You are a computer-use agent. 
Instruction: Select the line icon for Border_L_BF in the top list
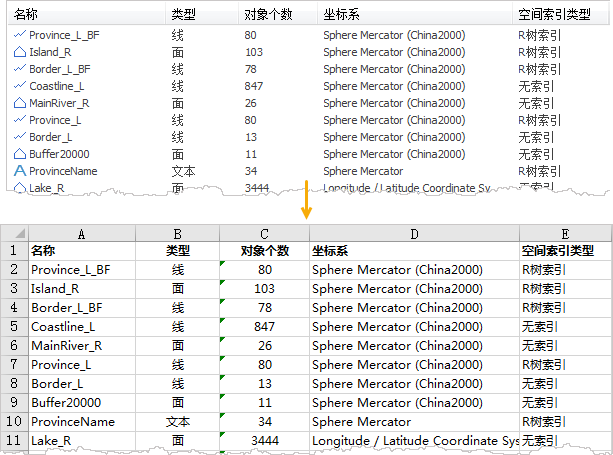19,69
